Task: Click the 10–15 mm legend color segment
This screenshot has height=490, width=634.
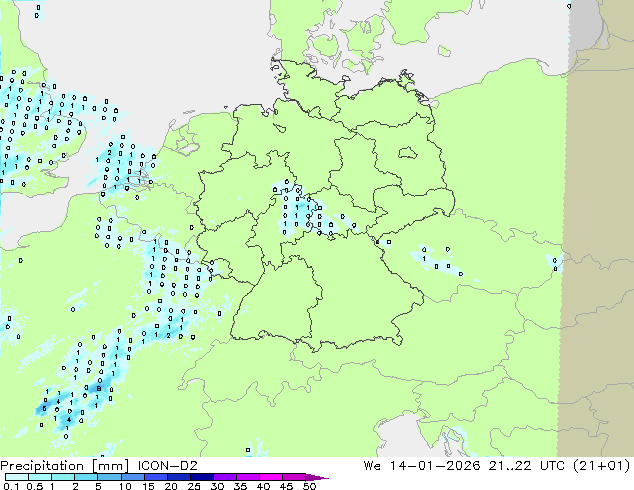Action: coord(132,477)
